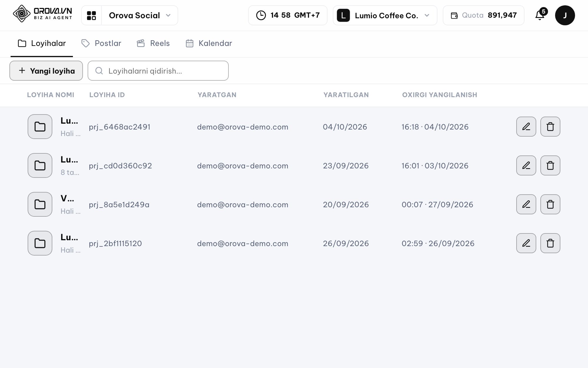Delete project prj_8a5e1d249a using trash icon
Image resolution: width=588 pixels, height=368 pixels.
pos(550,204)
